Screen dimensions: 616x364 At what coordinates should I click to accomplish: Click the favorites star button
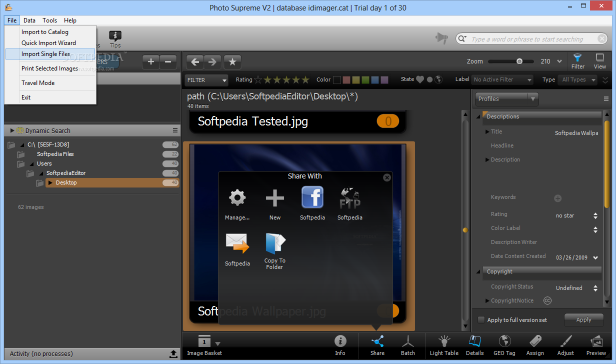click(232, 62)
